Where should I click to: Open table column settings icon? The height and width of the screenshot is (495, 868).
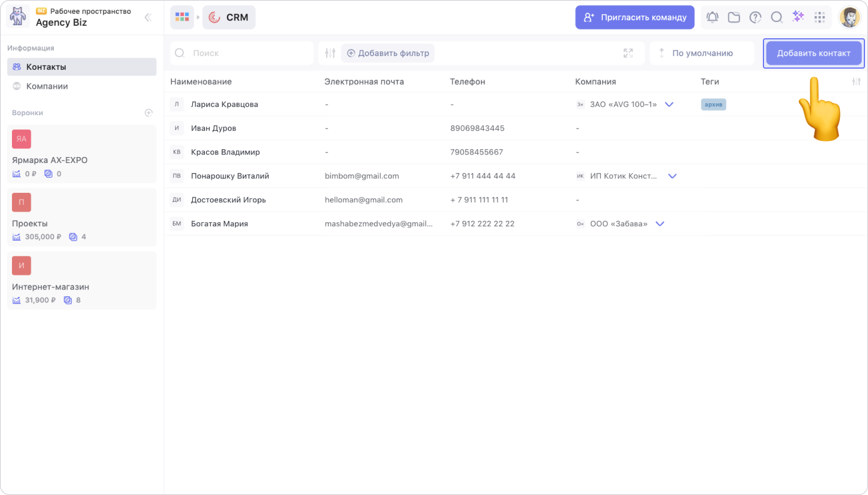(x=856, y=82)
